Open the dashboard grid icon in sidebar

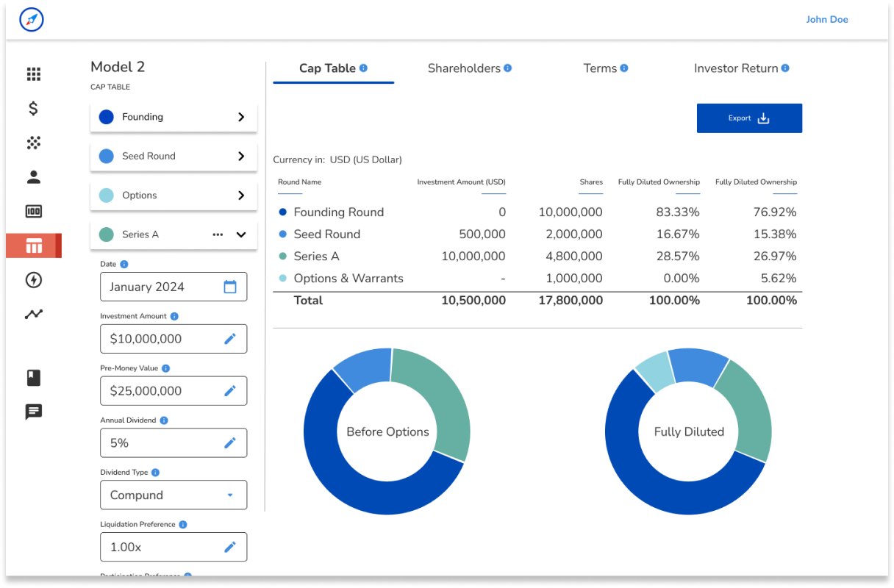tap(33, 73)
